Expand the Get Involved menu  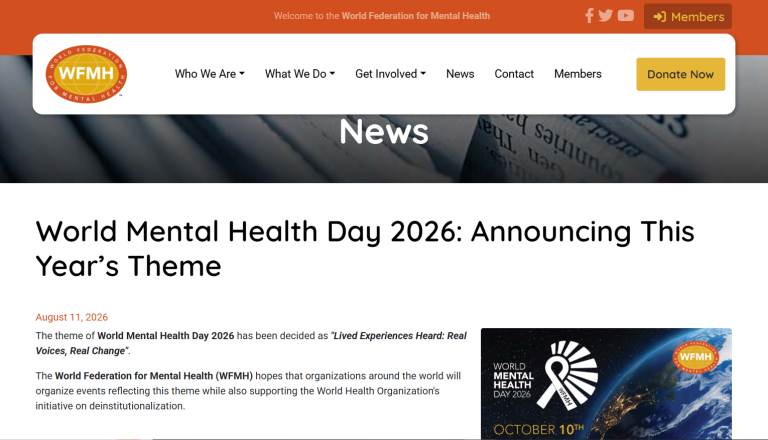coord(390,74)
